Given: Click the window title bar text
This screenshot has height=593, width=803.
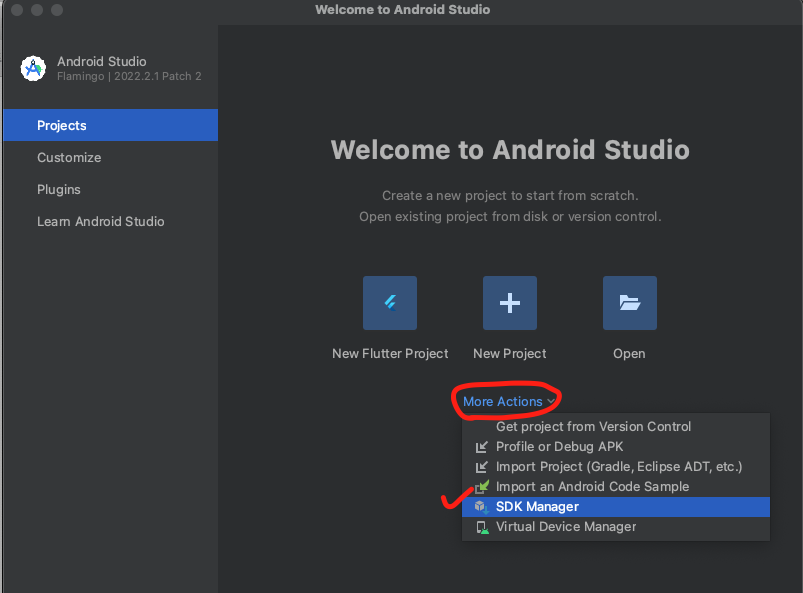Looking at the screenshot, I should tap(403, 10).
